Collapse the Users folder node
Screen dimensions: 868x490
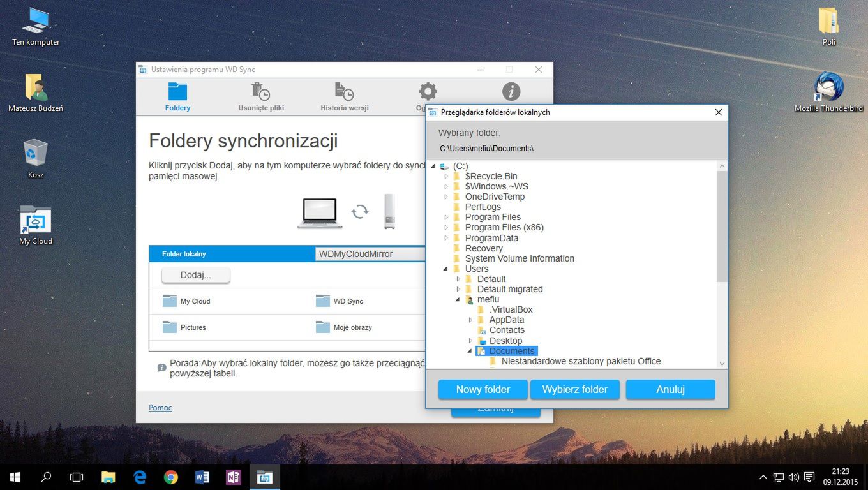pos(446,269)
